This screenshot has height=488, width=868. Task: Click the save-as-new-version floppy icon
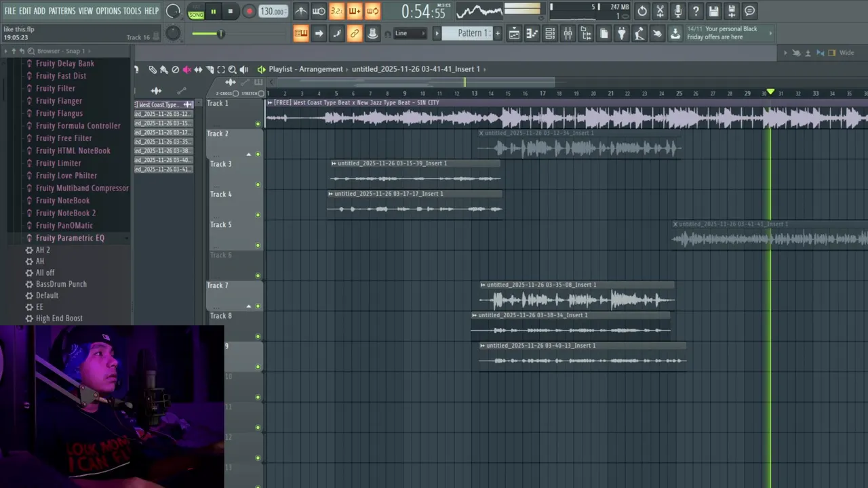(x=732, y=11)
